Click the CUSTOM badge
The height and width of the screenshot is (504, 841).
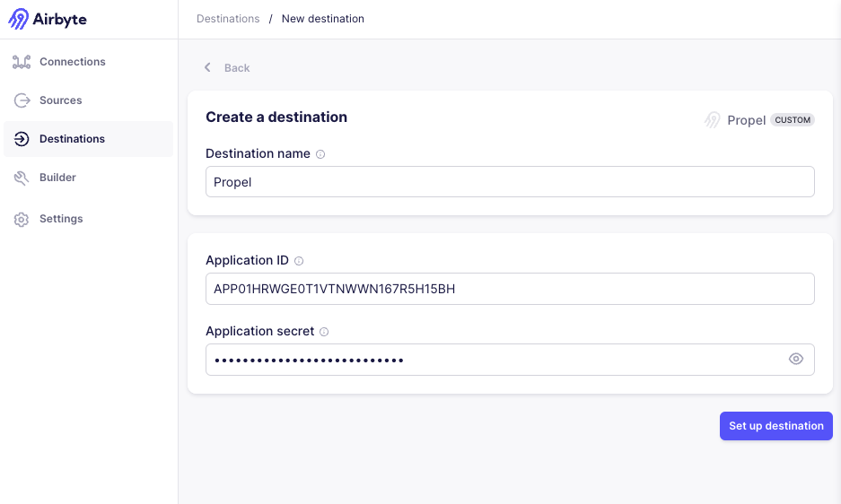click(793, 120)
